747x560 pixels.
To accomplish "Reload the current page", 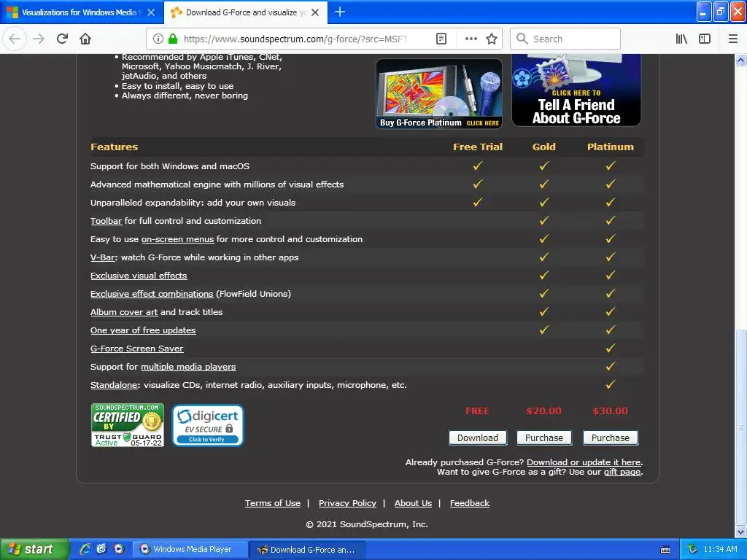I will click(62, 39).
